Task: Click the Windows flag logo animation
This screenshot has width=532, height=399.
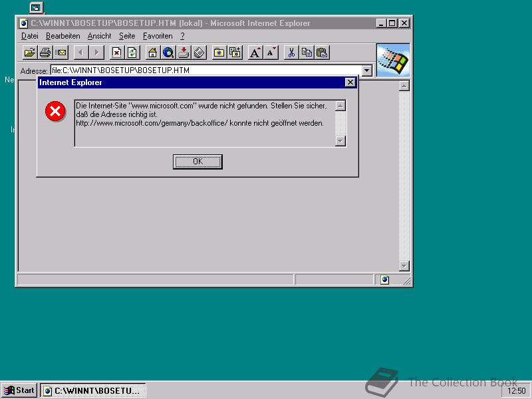Action: [393, 60]
